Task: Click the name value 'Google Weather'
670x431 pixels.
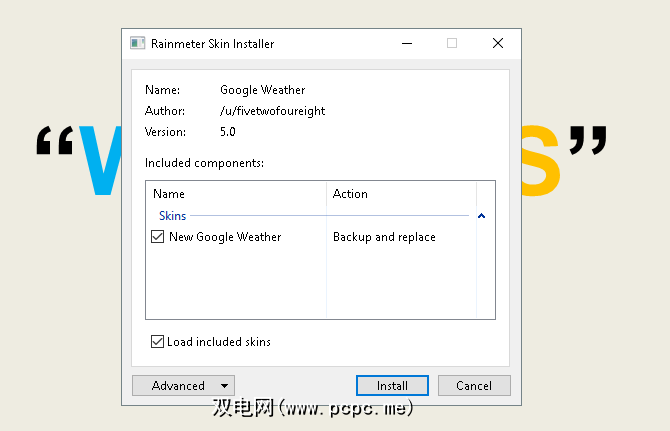Action: click(x=263, y=90)
